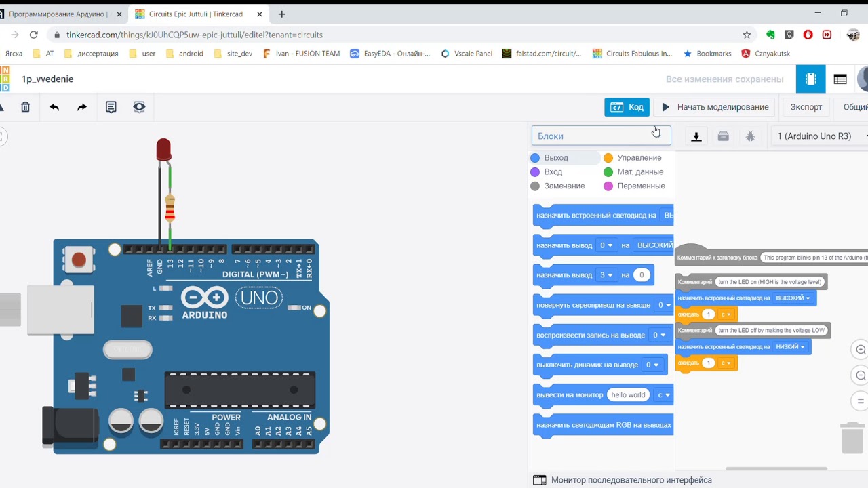Open pin 3 dropdown in назначить вывод block

point(606,275)
